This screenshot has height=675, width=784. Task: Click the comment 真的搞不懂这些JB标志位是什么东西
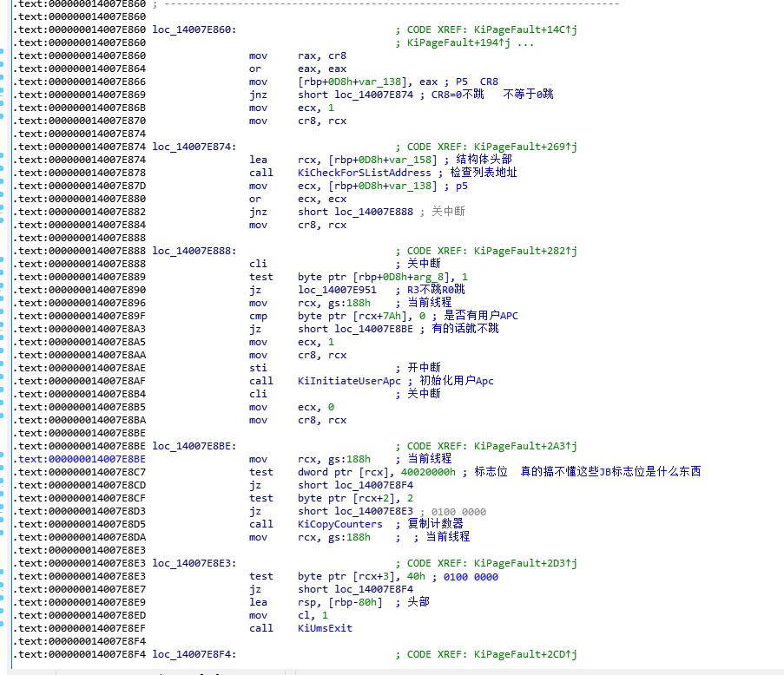[610, 472]
